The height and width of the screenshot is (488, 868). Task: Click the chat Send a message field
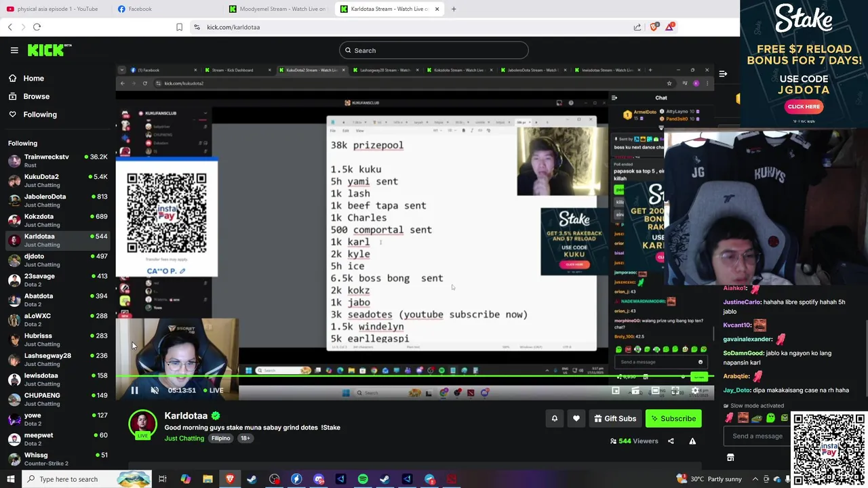(757, 436)
